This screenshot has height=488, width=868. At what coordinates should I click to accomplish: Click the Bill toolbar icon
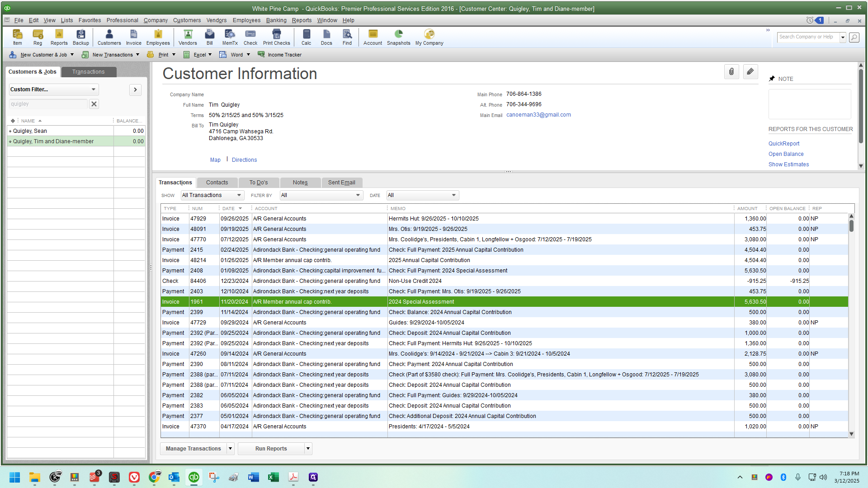pos(209,37)
